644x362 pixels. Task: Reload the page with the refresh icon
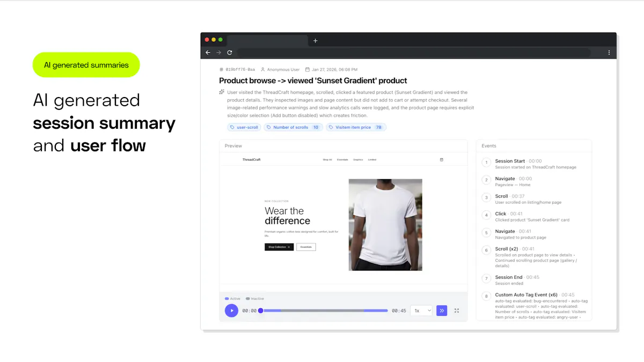click(x=230, y=53)
